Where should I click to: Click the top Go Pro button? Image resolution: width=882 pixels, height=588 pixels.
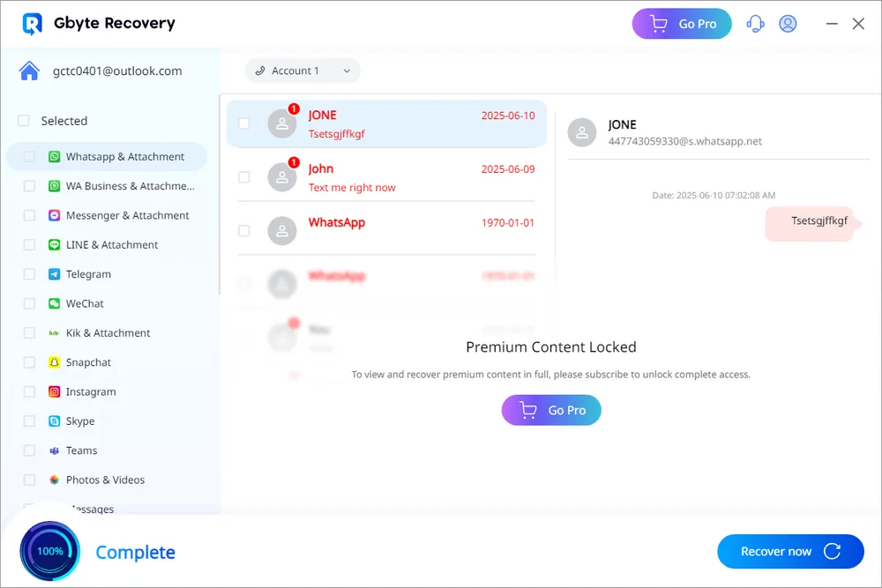(x=682, y=24)
